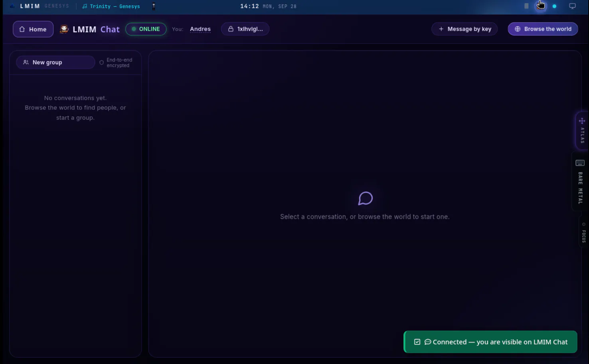Open Browse the world

(543, 29)
